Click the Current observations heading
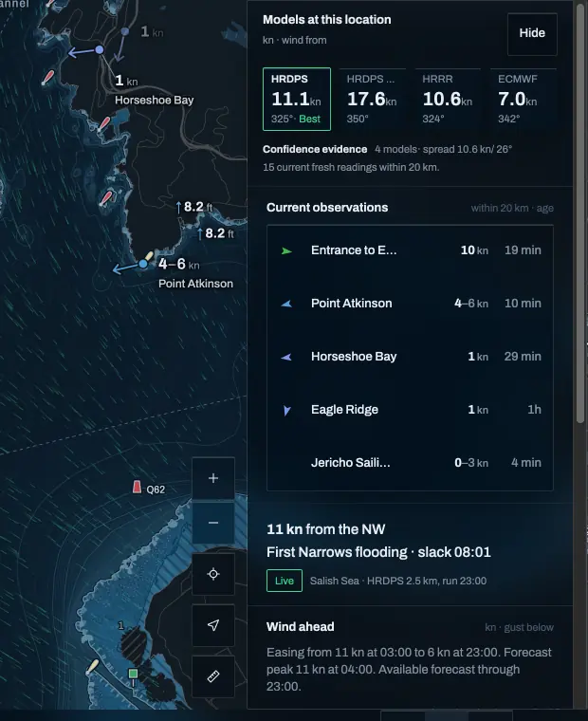This screenshot has height=721, width=588. tap(327, 208)
